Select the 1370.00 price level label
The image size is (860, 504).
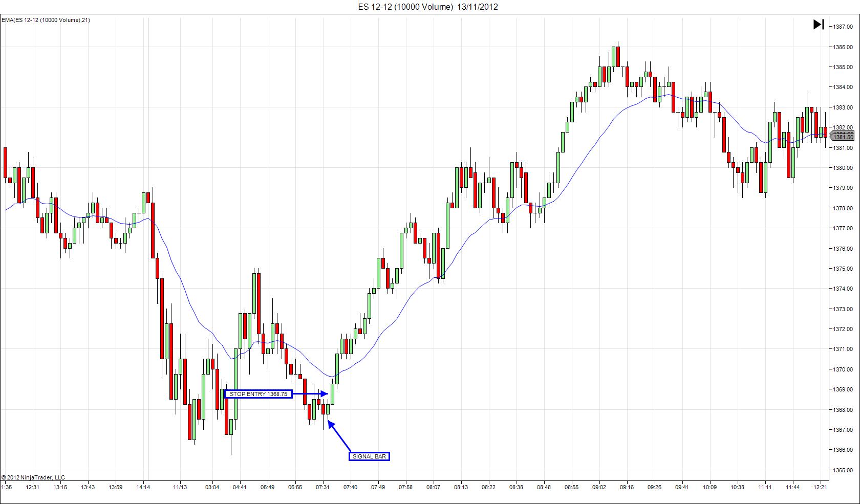(843, 369)
